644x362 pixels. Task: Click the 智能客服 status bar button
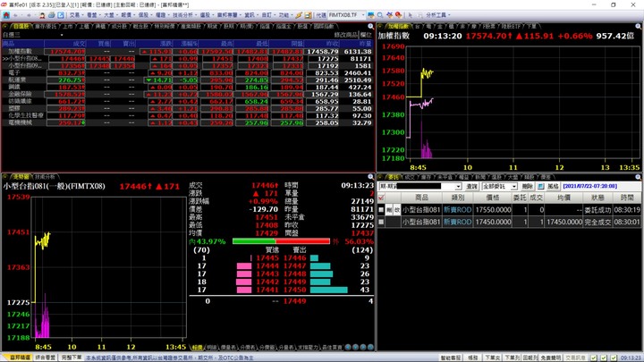(x=451, y=358)
